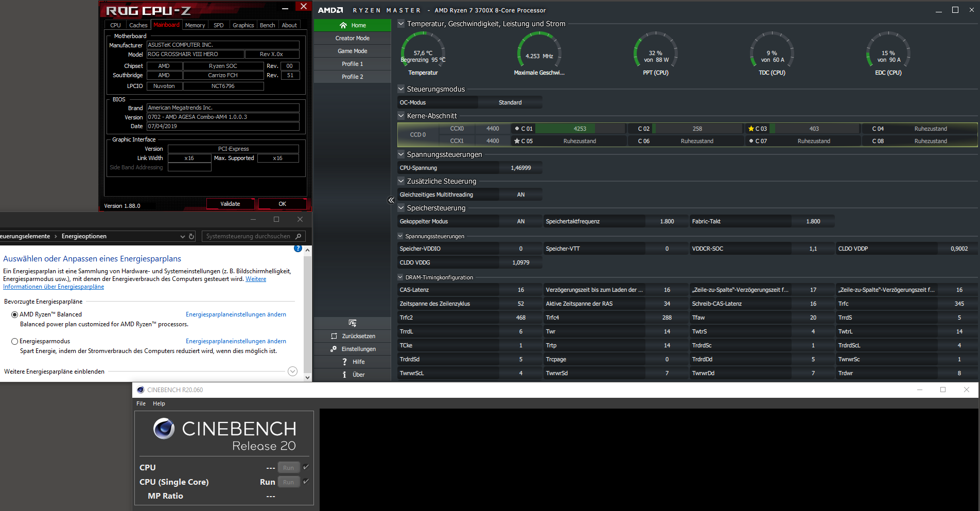Click the Über info icon
The width and height of the screenshot is (980, 511).
click(x=345, y=375)
